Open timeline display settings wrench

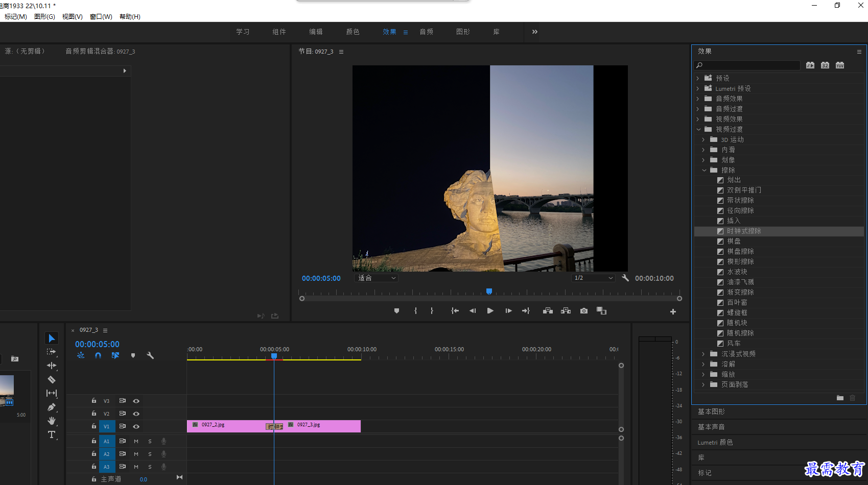pyautogui.click(x=150, y=355)
